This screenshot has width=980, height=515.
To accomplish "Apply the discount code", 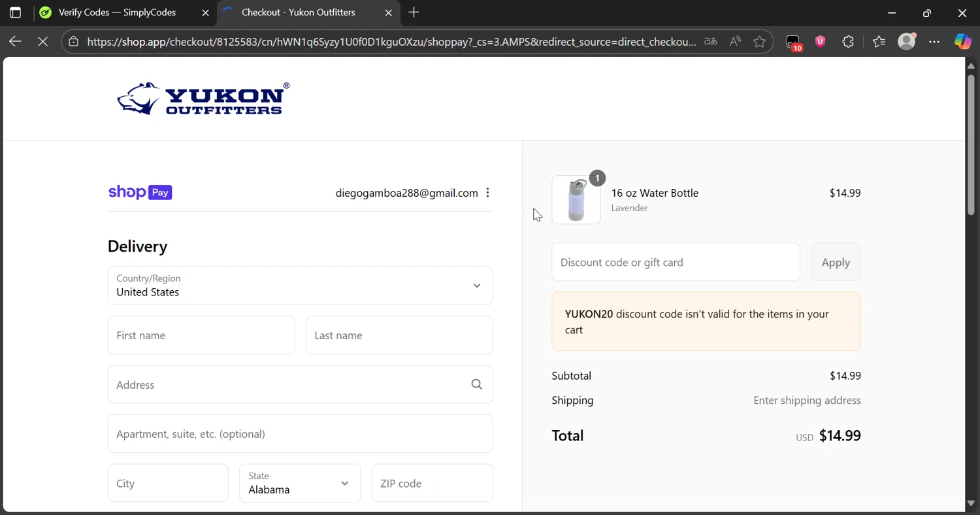I will [x=836, y=262].
